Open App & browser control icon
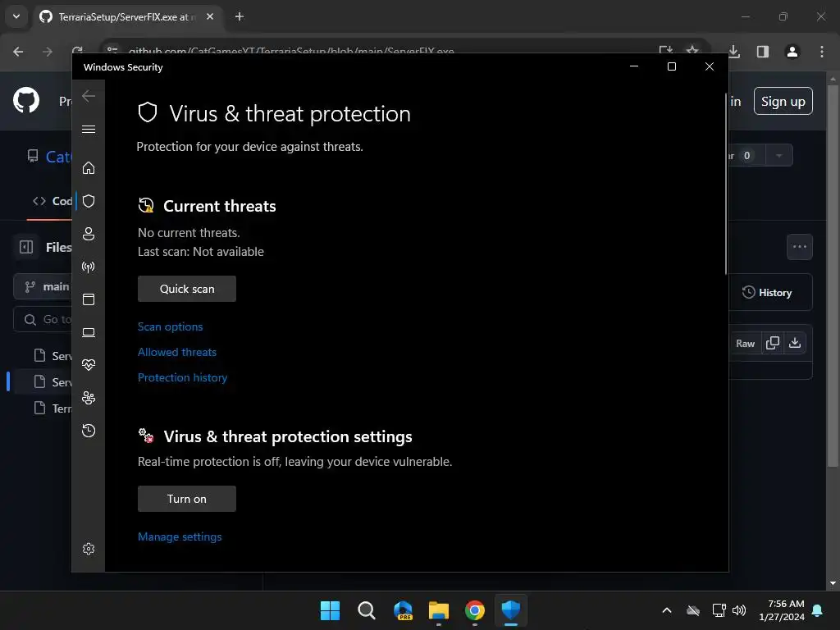This screenshot has width=840, height=630. (89, 299)
